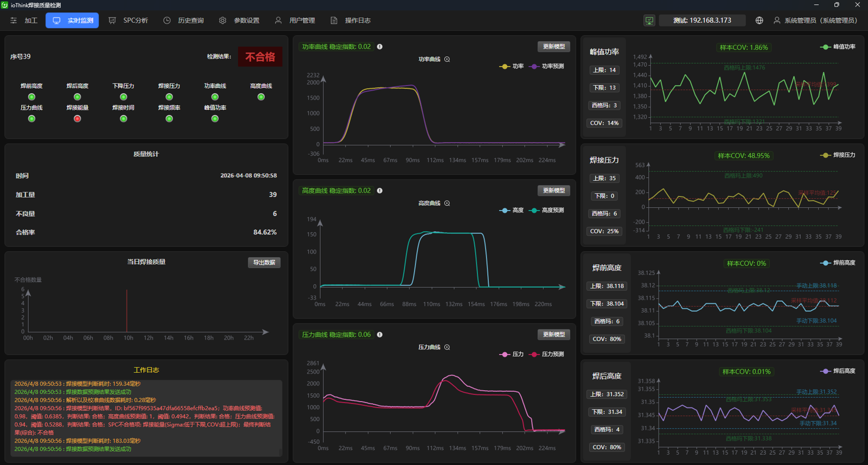Click 峰值功率 上限: 14 value
Image resolution: width=868 pixels, height=465 pixels.
604,70
